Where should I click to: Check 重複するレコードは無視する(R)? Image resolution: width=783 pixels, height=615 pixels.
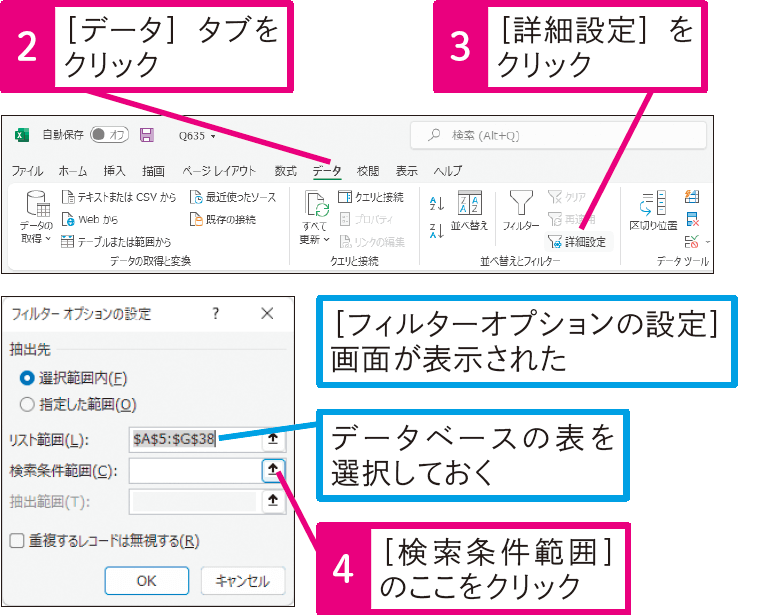click(17, 541)
